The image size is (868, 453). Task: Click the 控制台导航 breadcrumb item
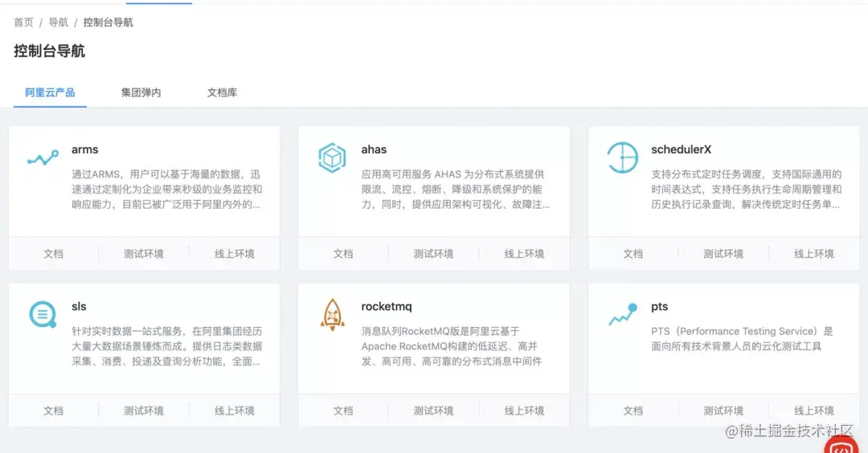click(x=108, y=22)
